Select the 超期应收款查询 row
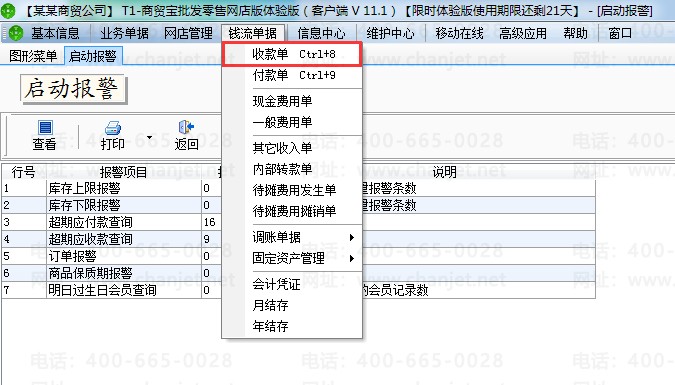This screenshot has width=675, height=385. click(x=298, y=239)
